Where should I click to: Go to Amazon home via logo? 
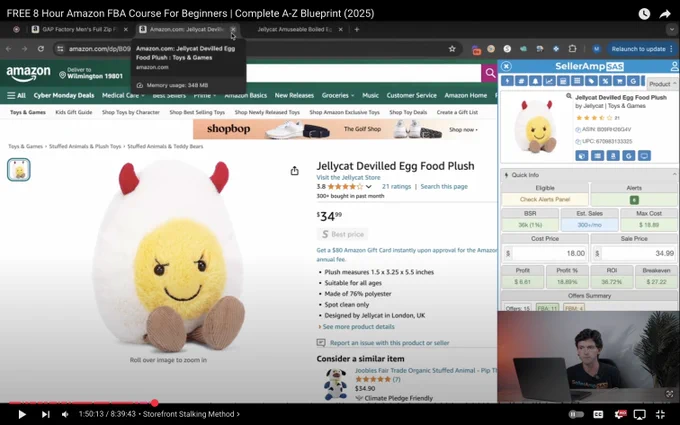click(x=28, y=73)
